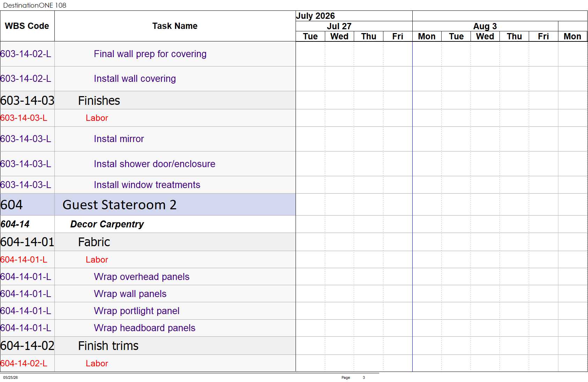This screenshot has height=382, width=588.
Task: Select the Wed column under Jul 27
Action: coord(339,37)
